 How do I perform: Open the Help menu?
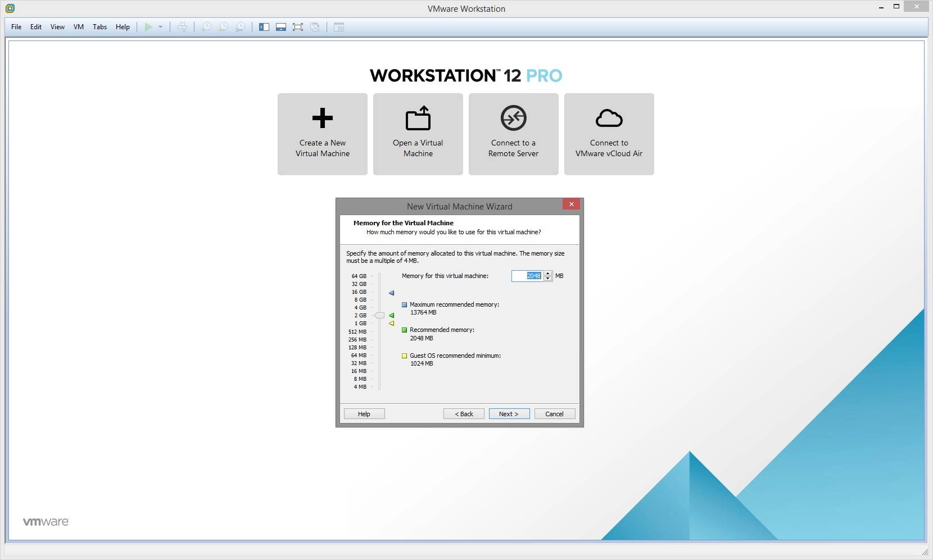pyautogui.click(x=123, y=27)
